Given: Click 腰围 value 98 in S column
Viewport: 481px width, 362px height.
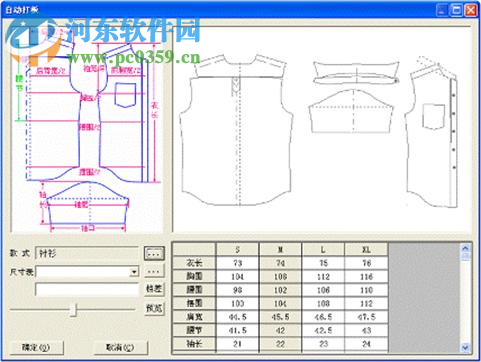Looking at the screenshot, I should (238, 290).
